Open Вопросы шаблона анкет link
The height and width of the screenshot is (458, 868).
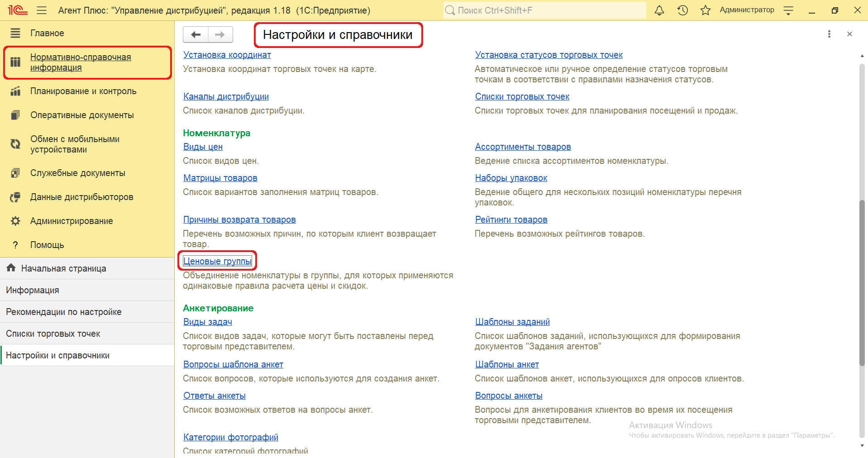pos(233,364)
